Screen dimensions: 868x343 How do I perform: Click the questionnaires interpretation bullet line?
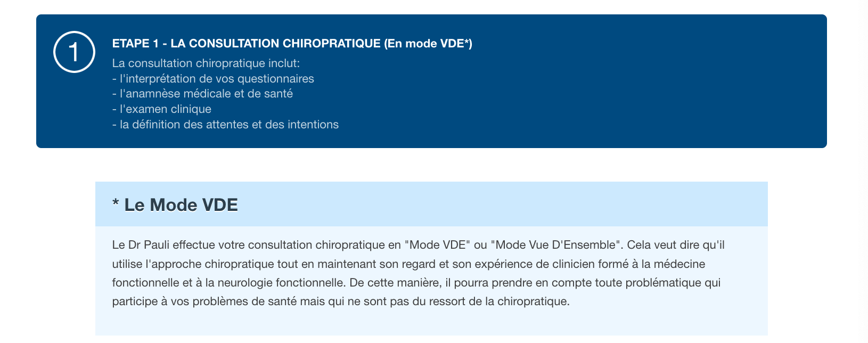coord(213,79)
